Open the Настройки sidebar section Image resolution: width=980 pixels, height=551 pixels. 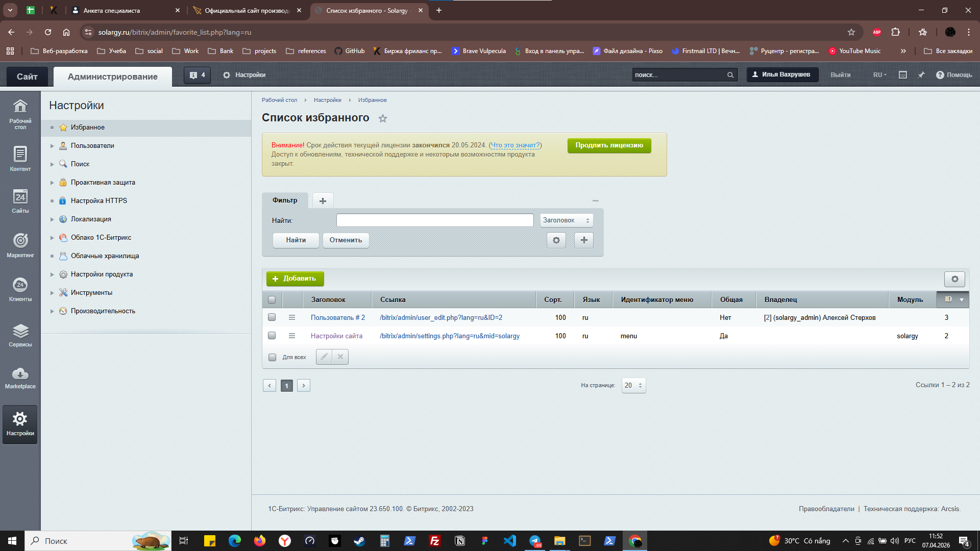[x=20, y=424]
